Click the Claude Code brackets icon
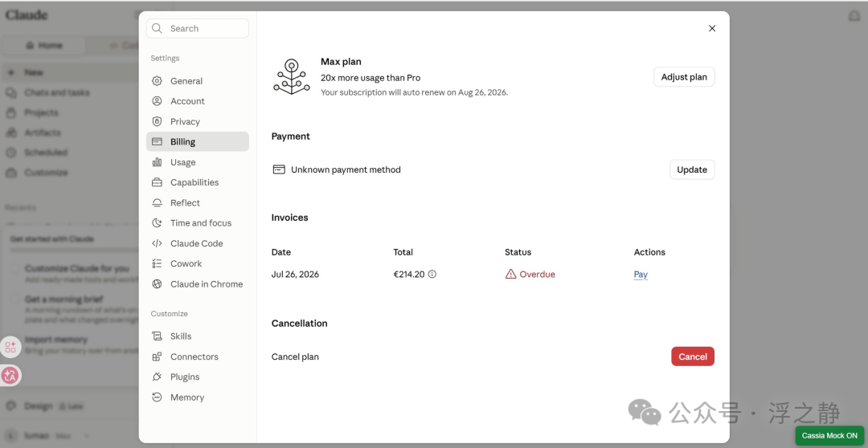This screenshot has height=448, width=868. coord(158,243)
